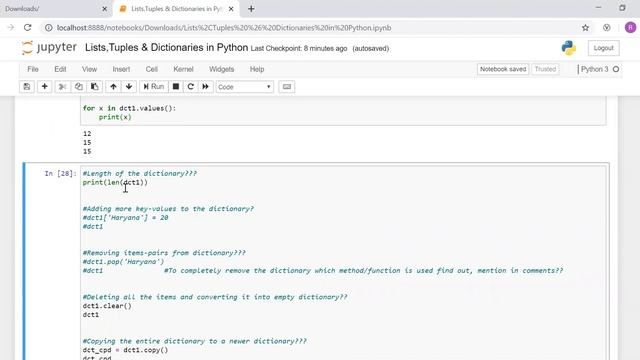Bookmark this page with the star icon

[585, 28]
